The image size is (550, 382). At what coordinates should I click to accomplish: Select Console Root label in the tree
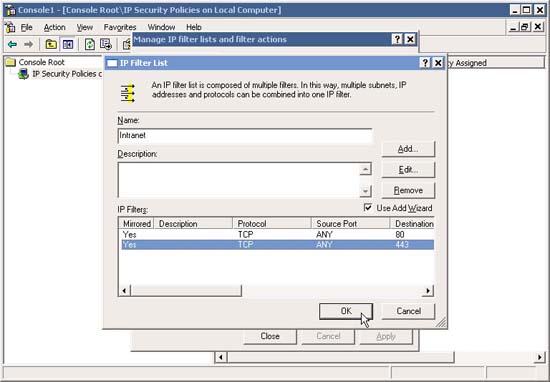pos(41,62)
